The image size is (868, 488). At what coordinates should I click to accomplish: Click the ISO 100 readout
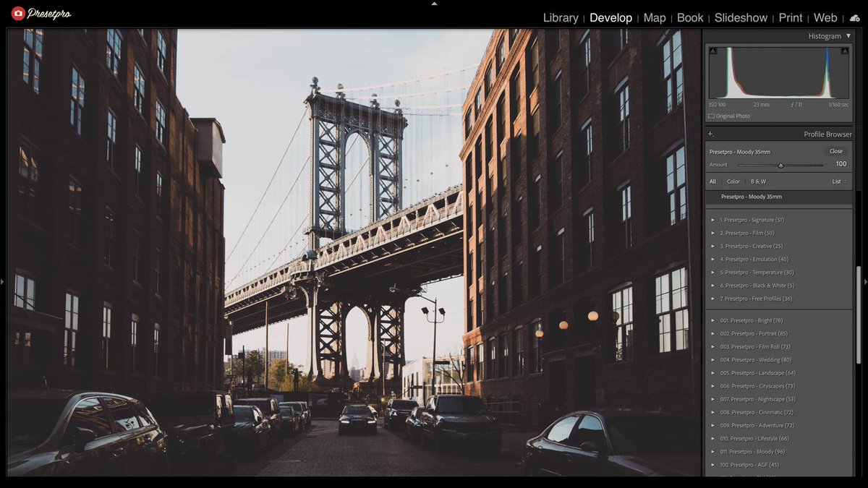click(718, 104)
